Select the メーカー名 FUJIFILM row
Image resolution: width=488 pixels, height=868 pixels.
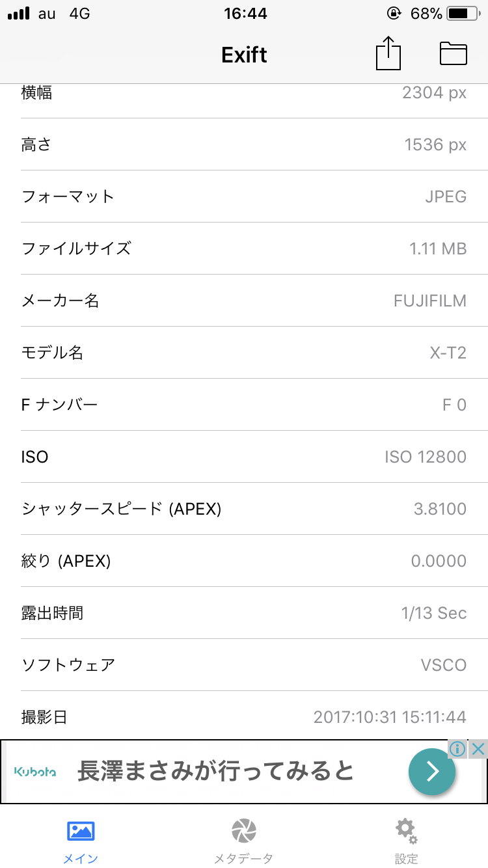pos(244,301)
